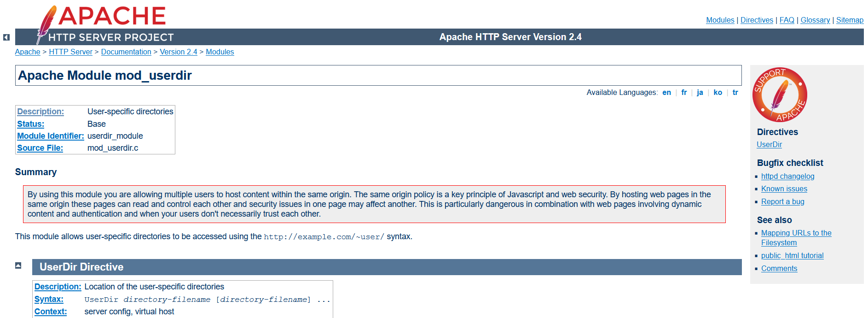Switch language to en

point(666,92)
